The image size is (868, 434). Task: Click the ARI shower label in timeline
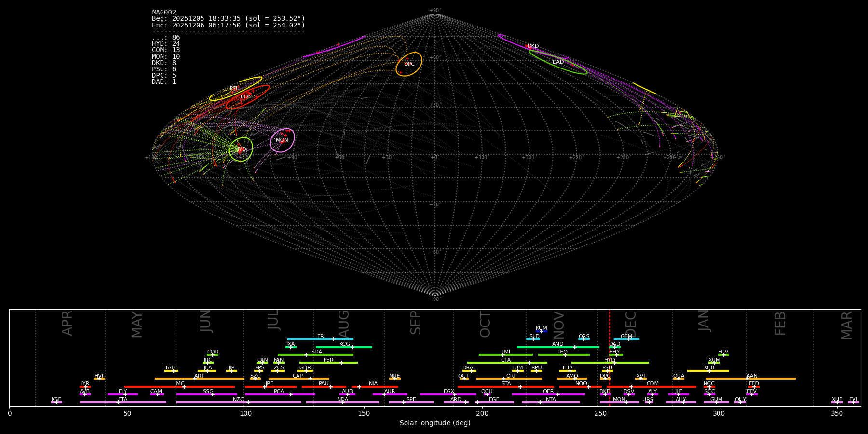click(199, 376)
